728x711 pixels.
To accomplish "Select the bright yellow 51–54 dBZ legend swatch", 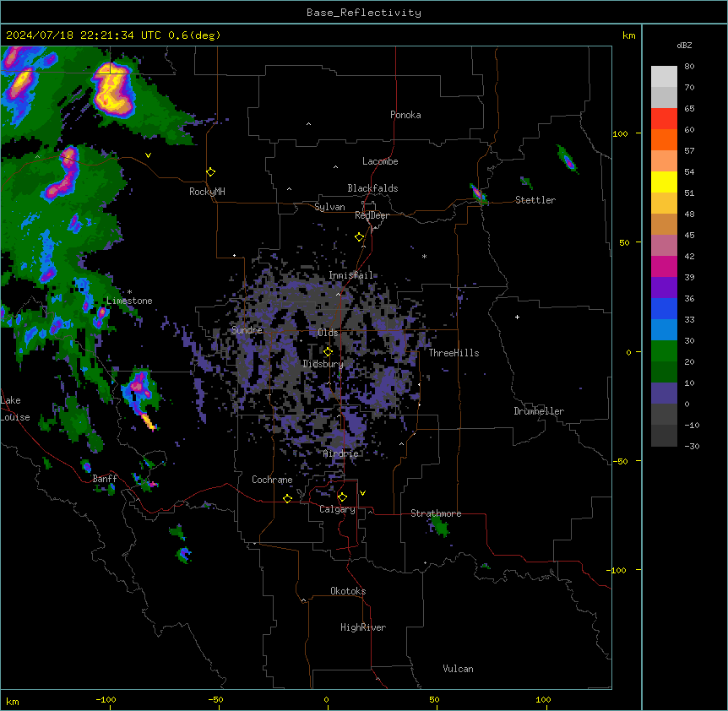I will [x=664, y=182].
